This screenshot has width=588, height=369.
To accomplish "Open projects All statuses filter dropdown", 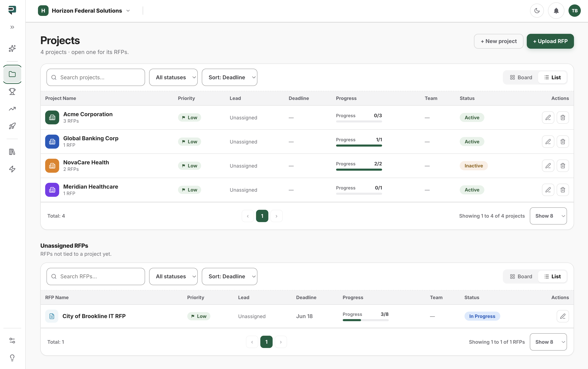I will pos(173,77).
